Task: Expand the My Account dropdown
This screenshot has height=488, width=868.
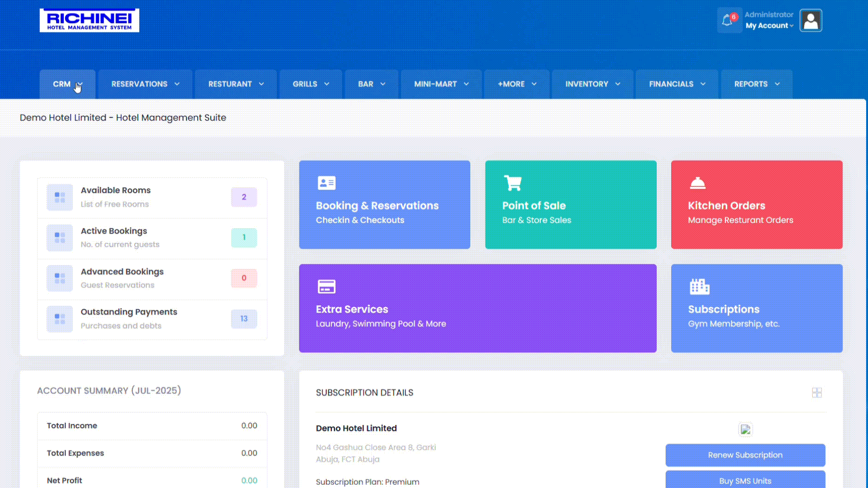Action: tap(769, 26)
